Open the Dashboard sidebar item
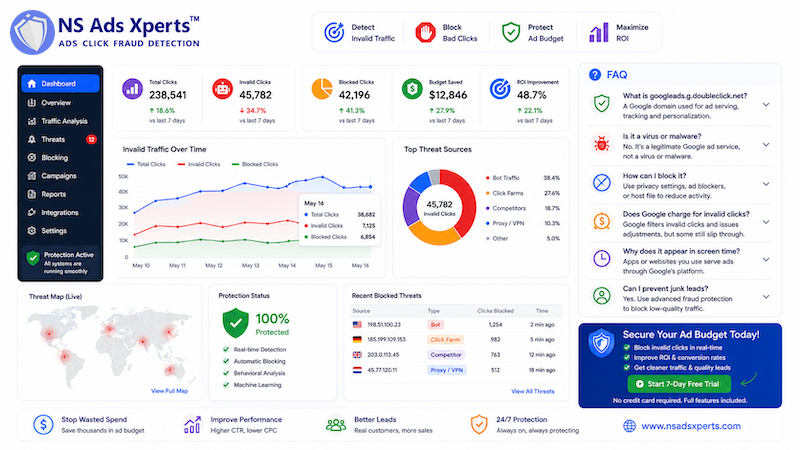The image size is (800, 450). tap(60, 84)
